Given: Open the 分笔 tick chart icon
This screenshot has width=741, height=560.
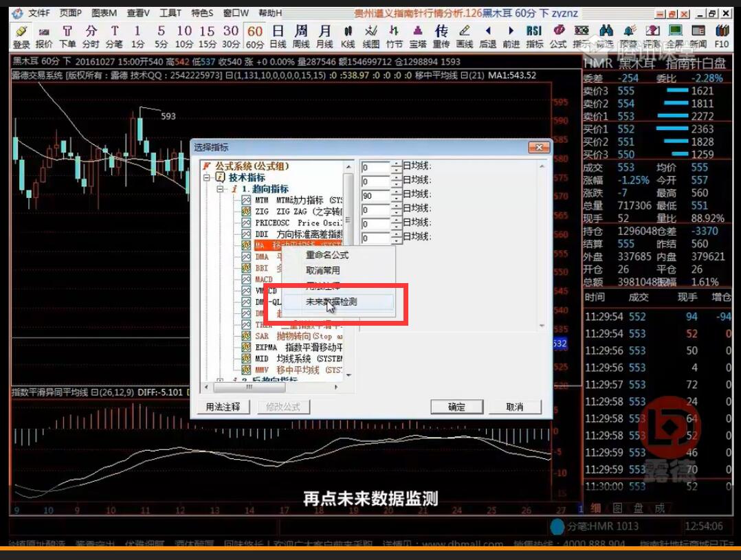Looking at the screenshot, I should pos(114,36).
